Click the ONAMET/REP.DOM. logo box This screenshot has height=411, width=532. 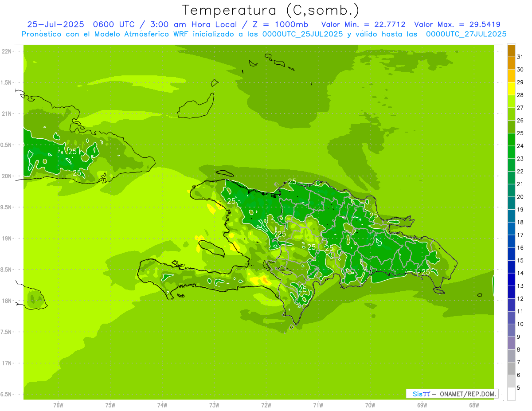point(452,394)
